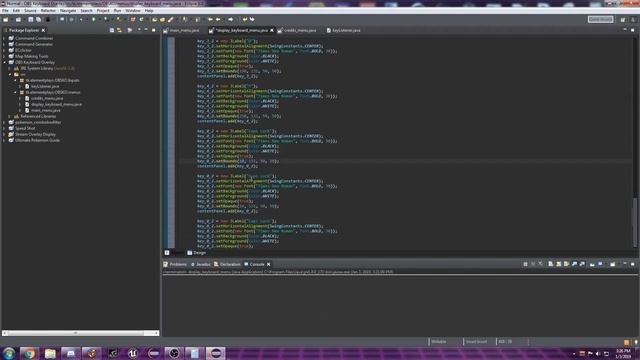Maximize the Package Explorer view

(154, 30)
